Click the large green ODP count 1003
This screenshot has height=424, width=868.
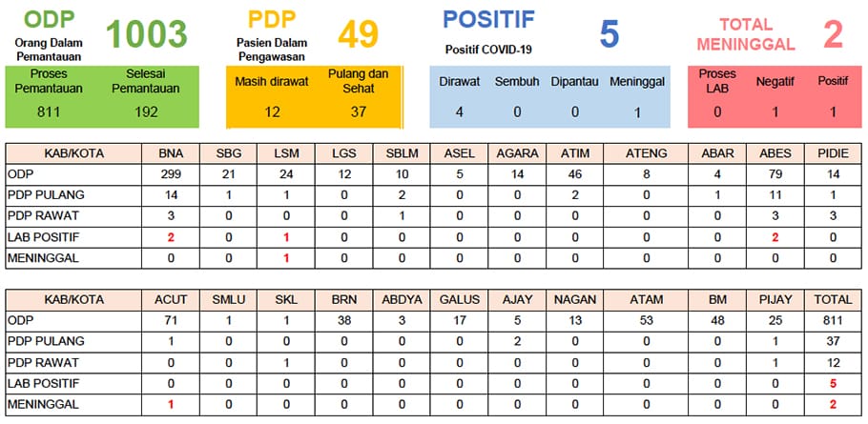tap(145, 34)
